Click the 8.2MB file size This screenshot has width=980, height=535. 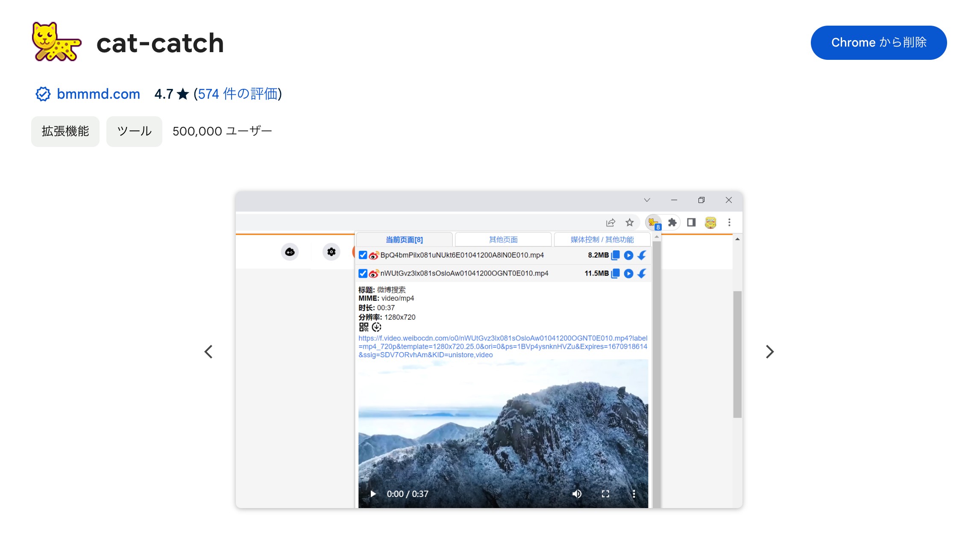(x=598, y=255)
